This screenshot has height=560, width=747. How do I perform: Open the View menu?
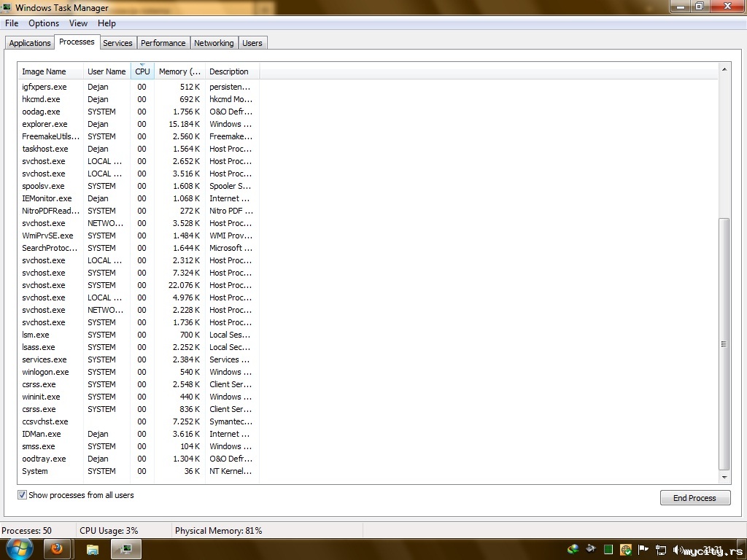point(78,23)
